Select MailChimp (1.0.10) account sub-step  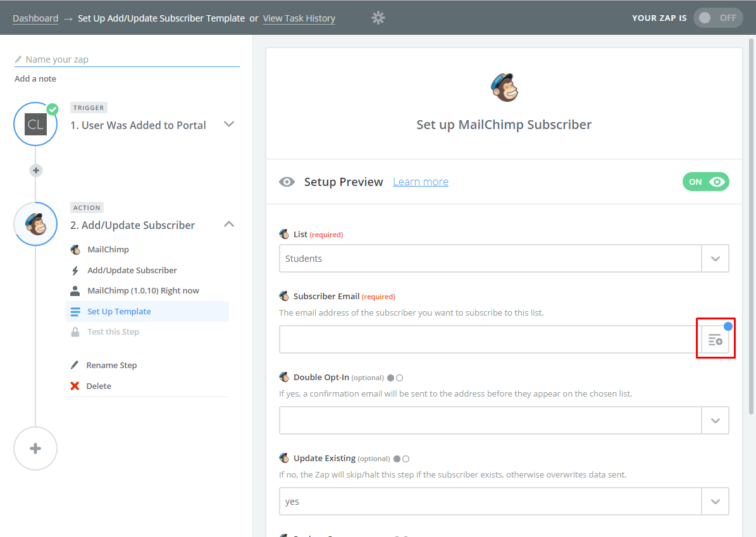[143, 291]
